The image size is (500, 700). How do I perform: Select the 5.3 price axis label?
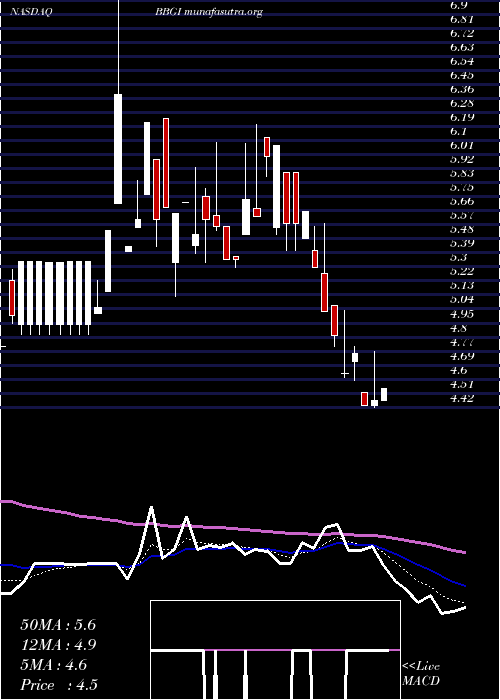click(x=459, y=258)
